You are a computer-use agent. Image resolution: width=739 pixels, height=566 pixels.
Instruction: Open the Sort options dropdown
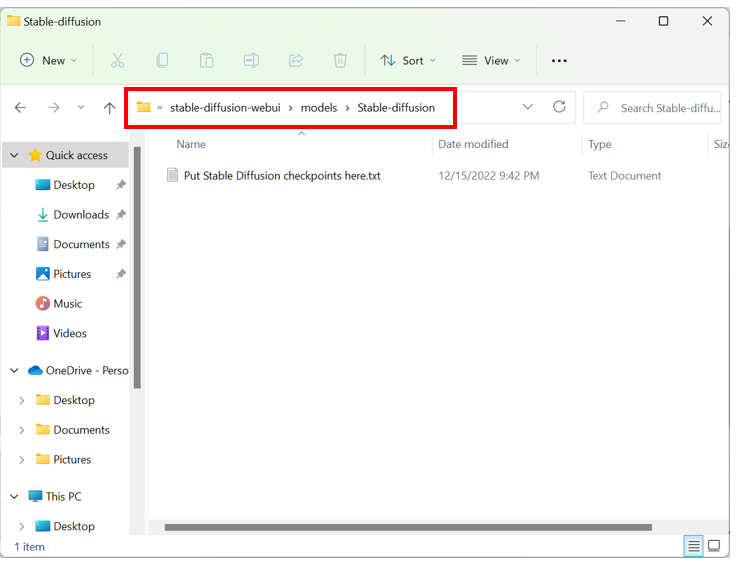point(408,61)
